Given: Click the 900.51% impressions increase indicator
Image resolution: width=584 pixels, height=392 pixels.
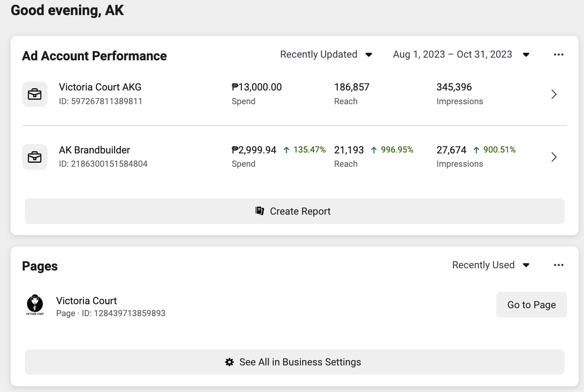Looking at the screenshot, I should (x=494, y=150).
